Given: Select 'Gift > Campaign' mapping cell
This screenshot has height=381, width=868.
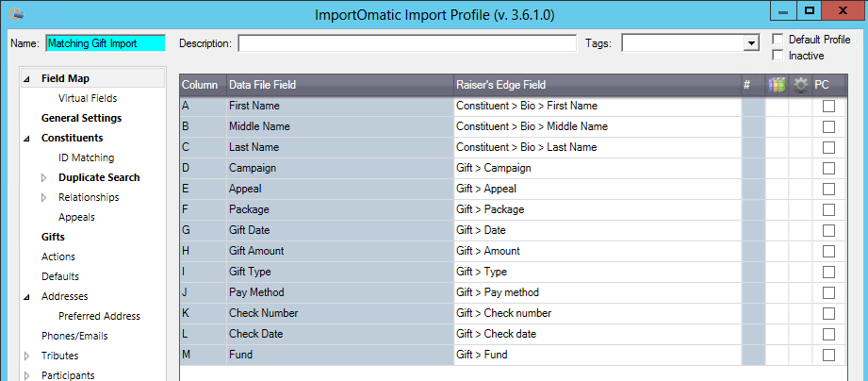Looking at the screenshot, I should 597,169.
